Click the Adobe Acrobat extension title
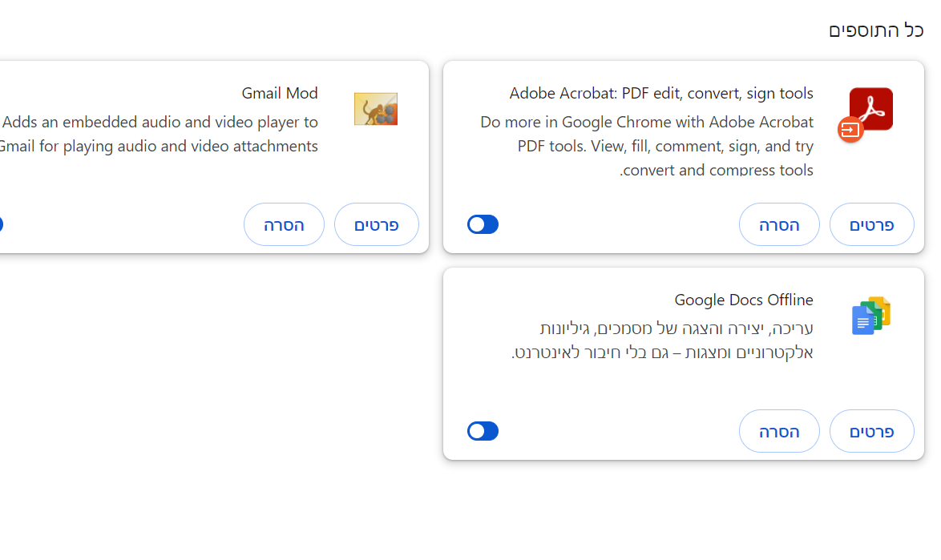Image resolution: width=941 pixels, height=560 pixels. (x=661, y=94)
